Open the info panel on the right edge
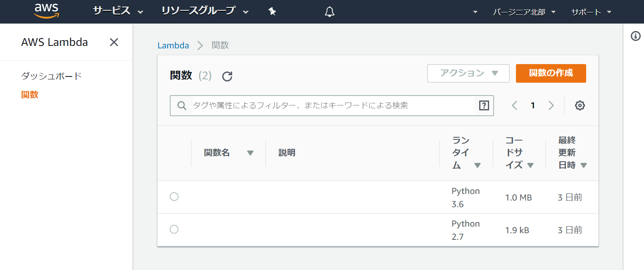 (x=635, y=36)
